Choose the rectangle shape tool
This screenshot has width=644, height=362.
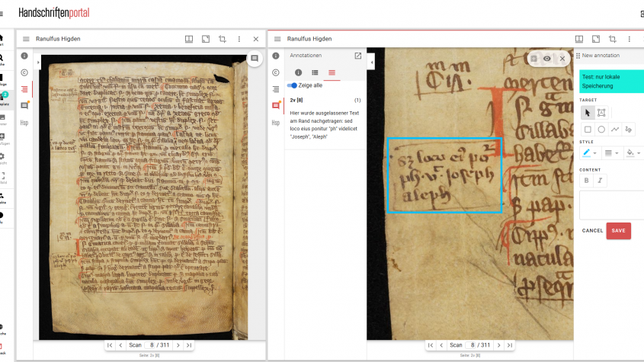[x=588, y=130]
